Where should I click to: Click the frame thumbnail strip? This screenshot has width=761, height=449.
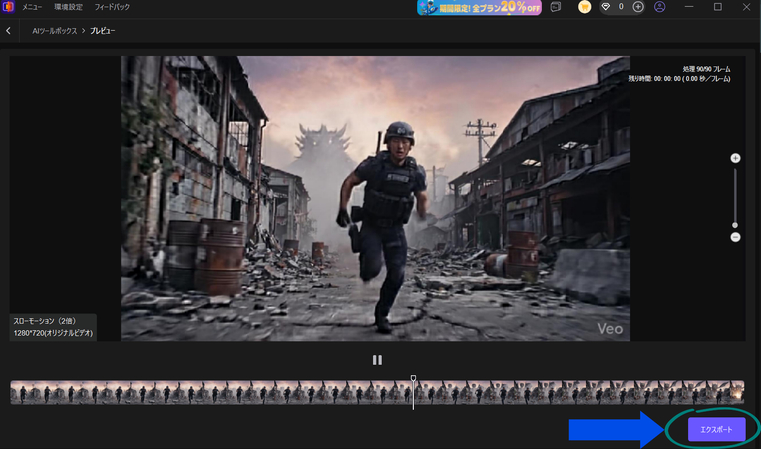click(x=377, y=392)
